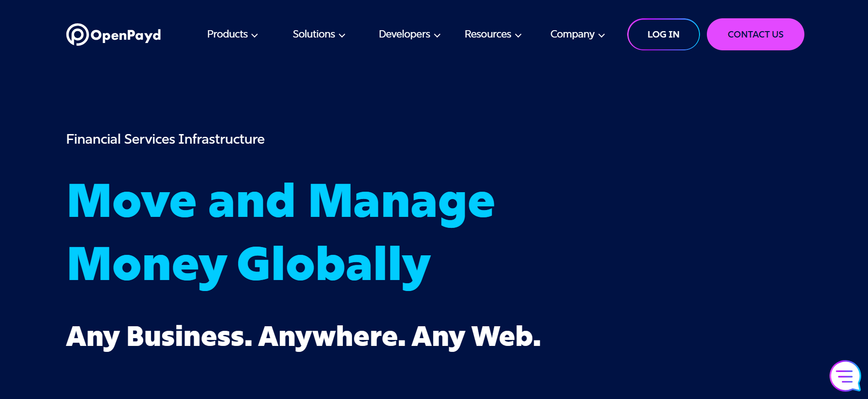Expand the Solutions dropdown menu
868x399 pixels.
coord(319,34)
